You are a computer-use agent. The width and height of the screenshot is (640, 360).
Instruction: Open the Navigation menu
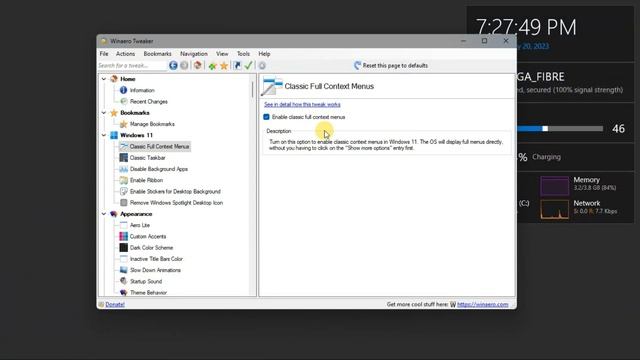pyautogui.click(x=194, y=53)
